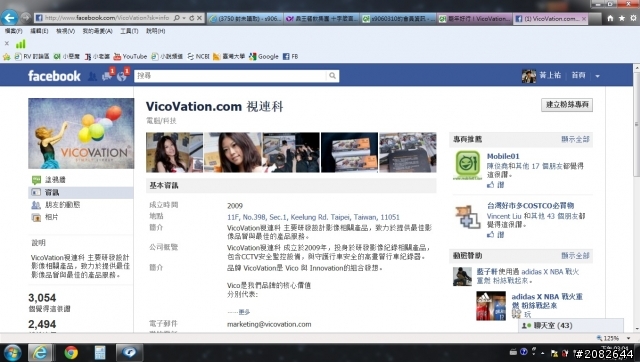
Task: Click the browser forward arrow button
Action: tap(25, 18)
